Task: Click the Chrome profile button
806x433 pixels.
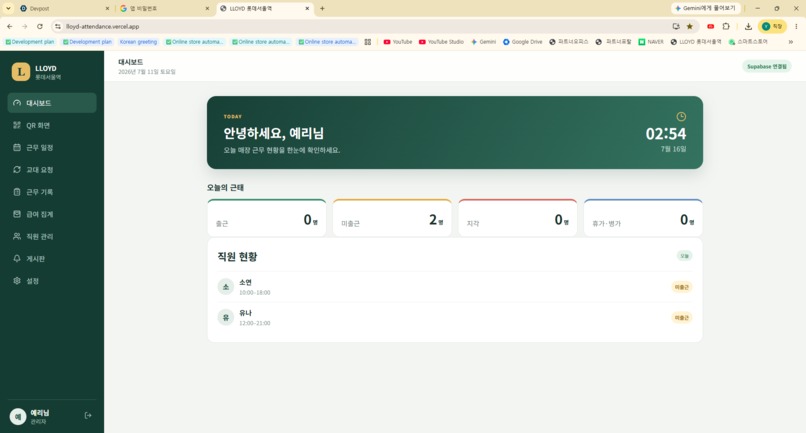Action: (x=773, y=26)
